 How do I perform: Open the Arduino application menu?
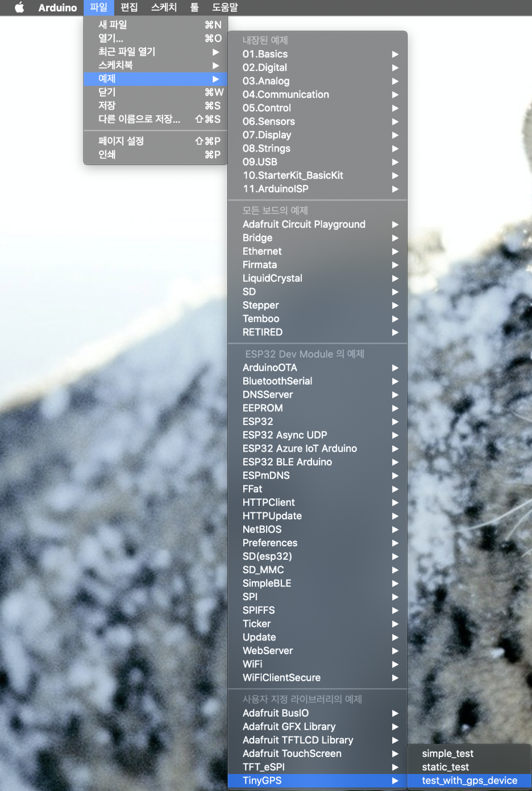point(57,7)
